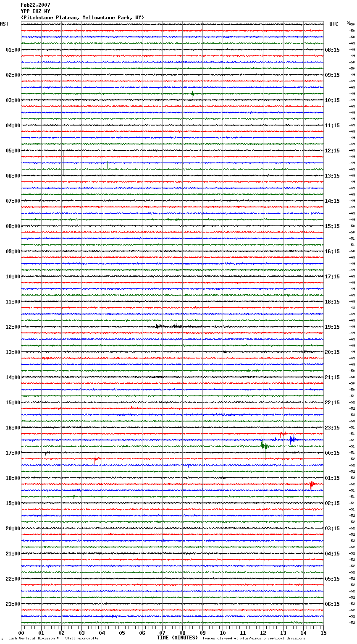This screenshot has width=357, height=644.
Task: Select the station code YPP EHZ WY
Action: [x=35, y=11]
